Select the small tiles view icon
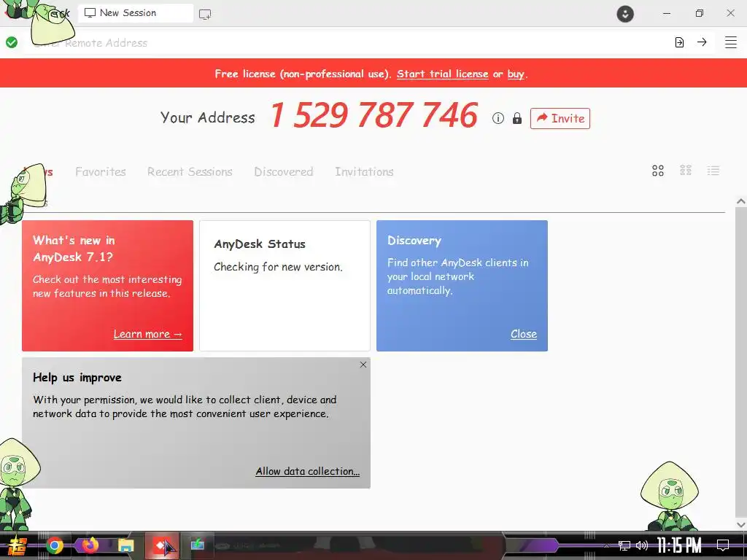747x560 pixels. coord(686,171)
